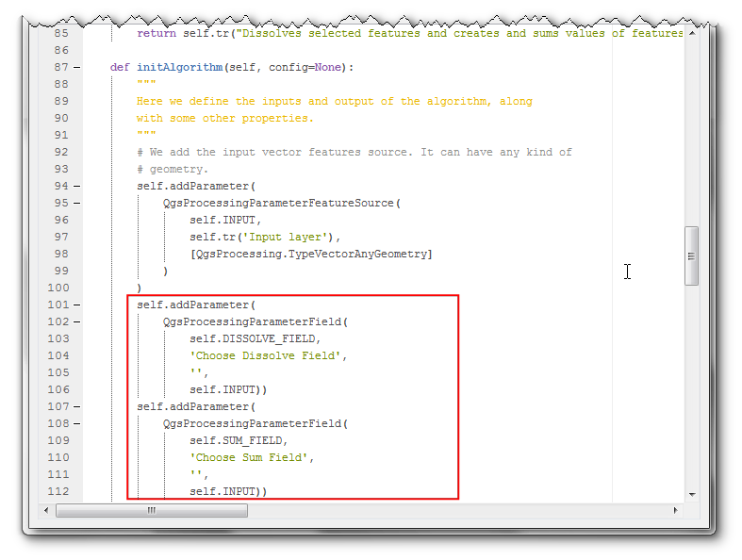
Task: Place the cursor on self.DISSOLVE_FIELD text
Action: [x=255, y=338]
